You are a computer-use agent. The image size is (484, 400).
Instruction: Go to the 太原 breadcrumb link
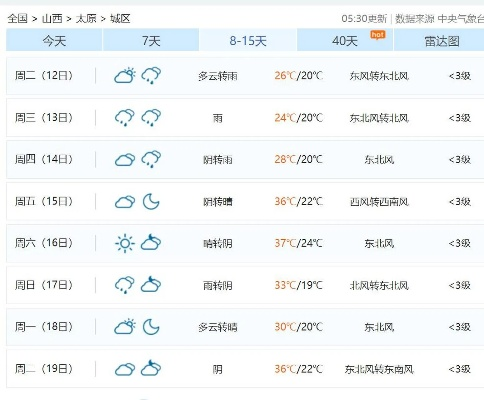[x=86, y=18]
